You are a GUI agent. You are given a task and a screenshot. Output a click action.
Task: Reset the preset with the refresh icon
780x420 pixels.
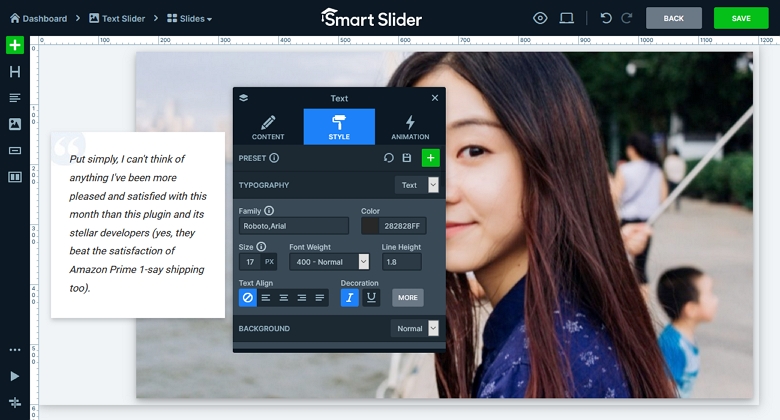point(388,158)
